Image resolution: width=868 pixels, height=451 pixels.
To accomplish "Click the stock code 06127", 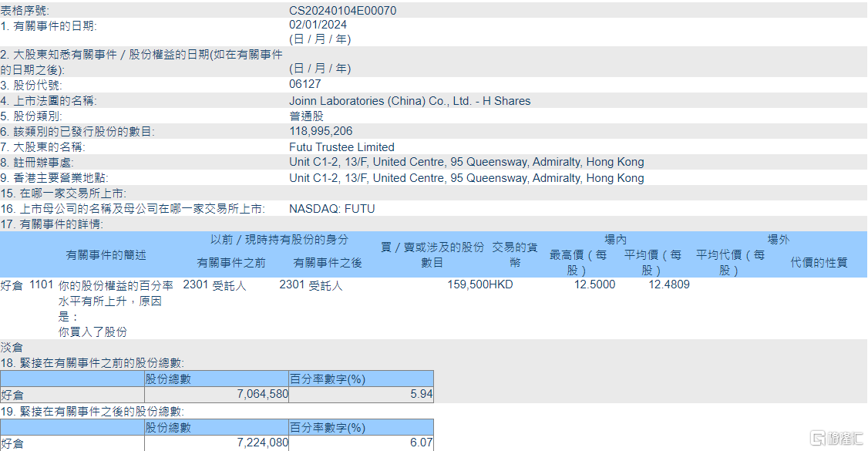I will pos(305,84).
